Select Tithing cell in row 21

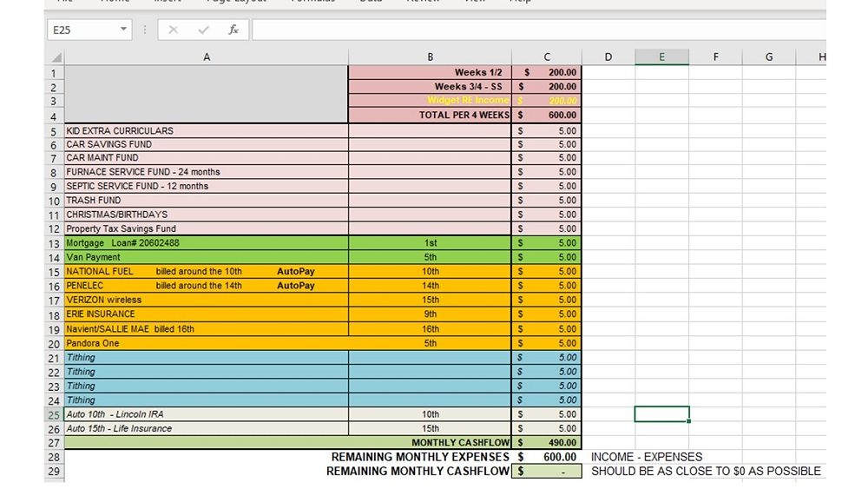coord(207,358)
